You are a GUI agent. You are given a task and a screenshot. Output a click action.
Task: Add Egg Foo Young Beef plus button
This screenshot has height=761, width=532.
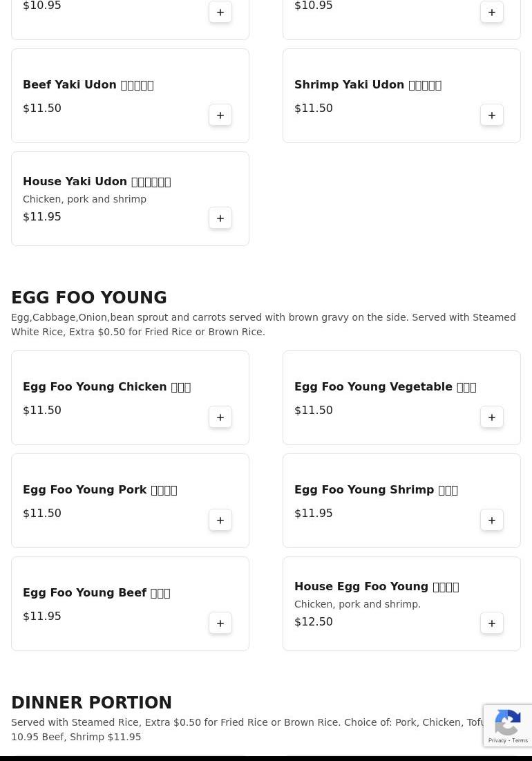[220, 623]
